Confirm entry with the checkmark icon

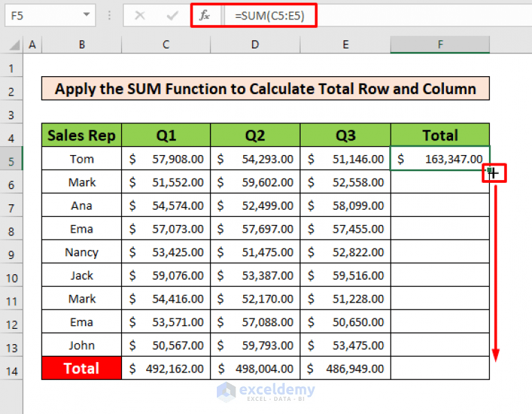tap(172, 15)
